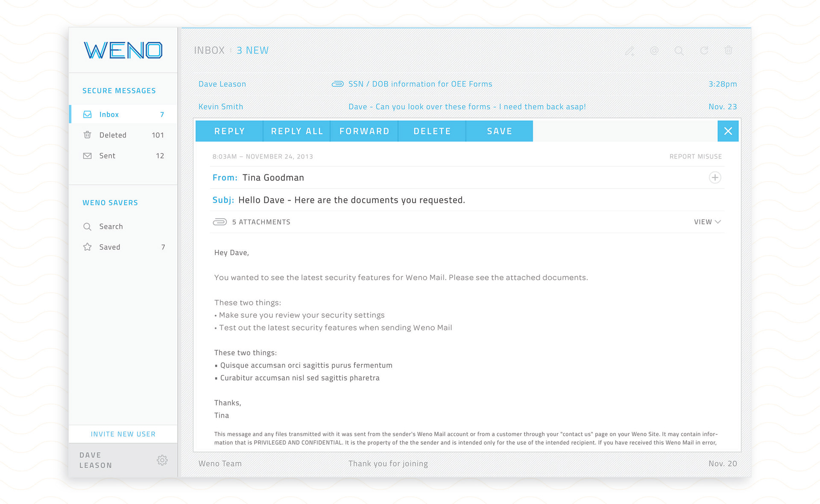Click the Invite New User link
The image size is (820, 504).
(123, 434)
